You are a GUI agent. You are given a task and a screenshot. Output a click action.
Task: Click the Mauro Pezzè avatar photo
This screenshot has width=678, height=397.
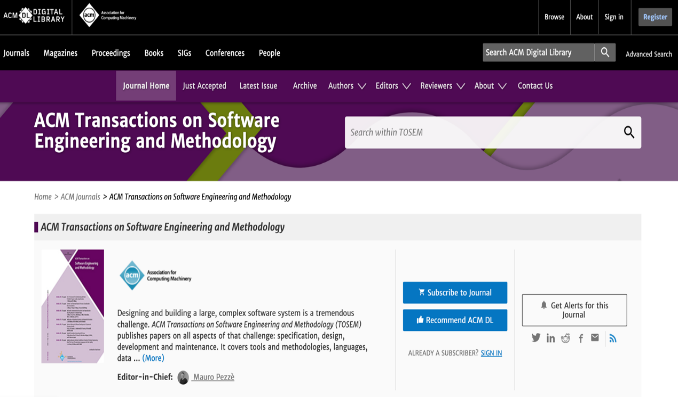coord(183,377)
